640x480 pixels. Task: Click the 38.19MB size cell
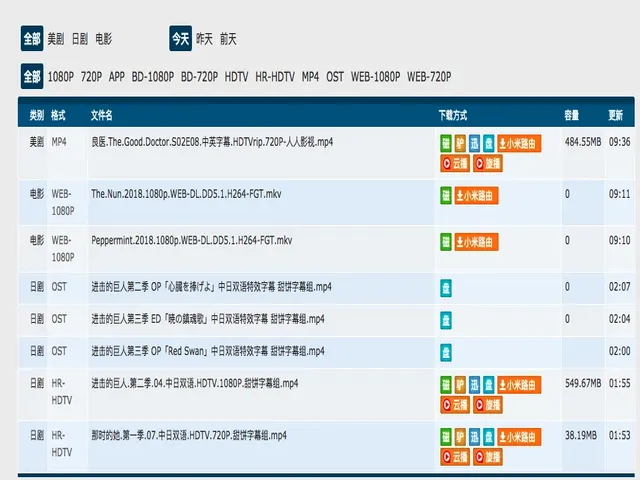click(x=581, y=436)
